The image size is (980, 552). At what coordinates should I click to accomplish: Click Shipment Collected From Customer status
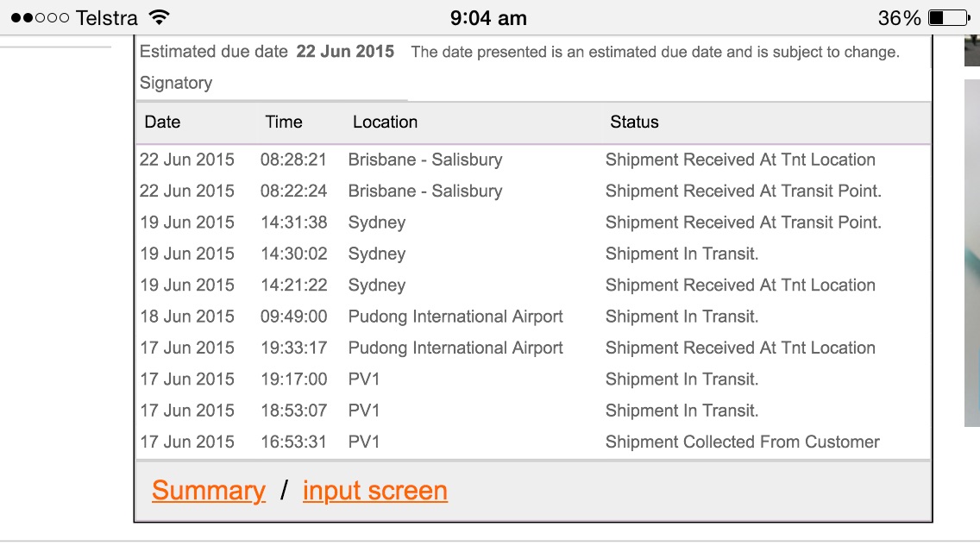click(742, 442)
